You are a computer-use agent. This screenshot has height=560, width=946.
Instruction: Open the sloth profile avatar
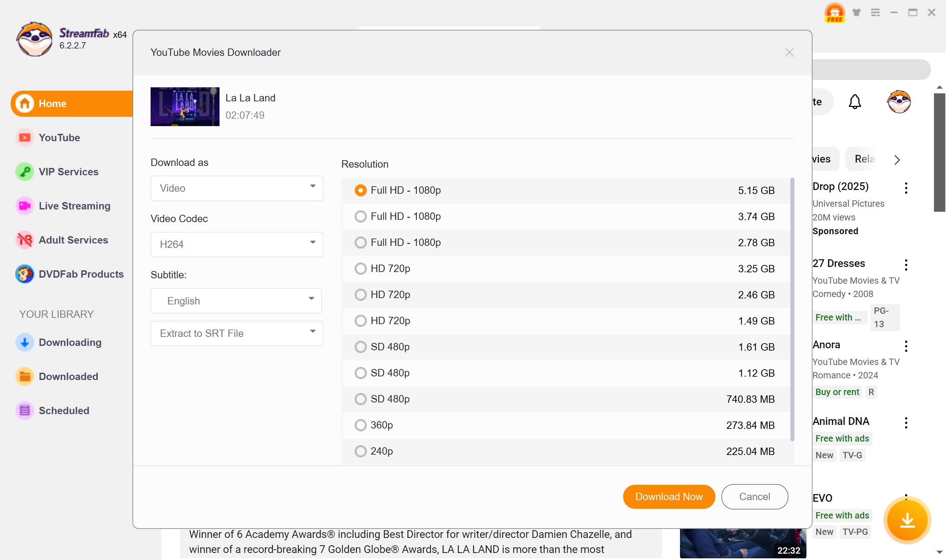click(898, 101)
